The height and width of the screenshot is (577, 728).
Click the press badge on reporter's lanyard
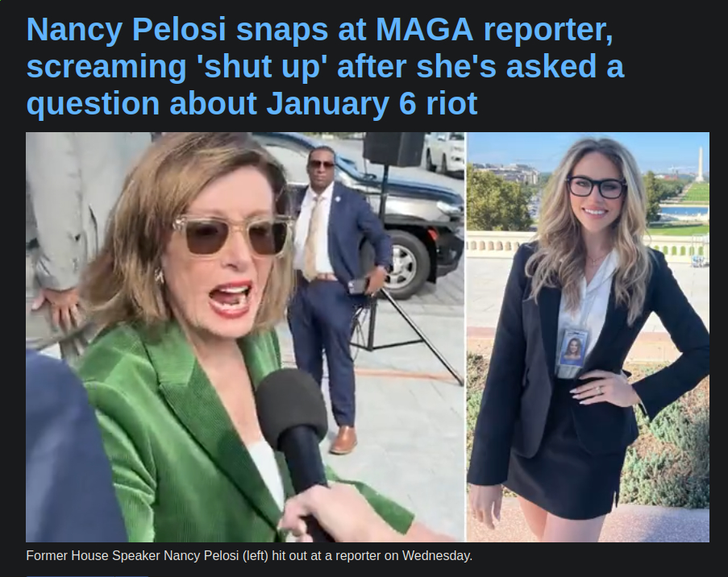[574, 348]
